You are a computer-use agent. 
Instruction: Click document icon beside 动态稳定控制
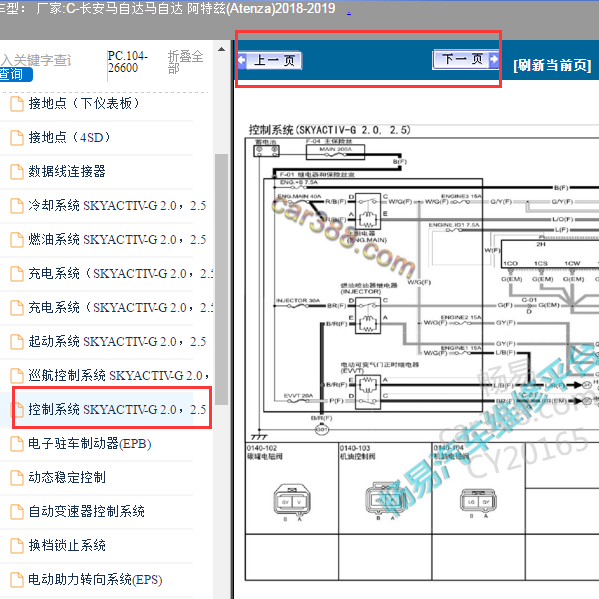[16, 478]
